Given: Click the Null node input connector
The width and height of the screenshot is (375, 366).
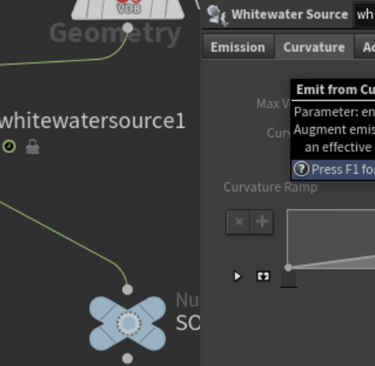Looking at the screenshot, I should 127,290.
